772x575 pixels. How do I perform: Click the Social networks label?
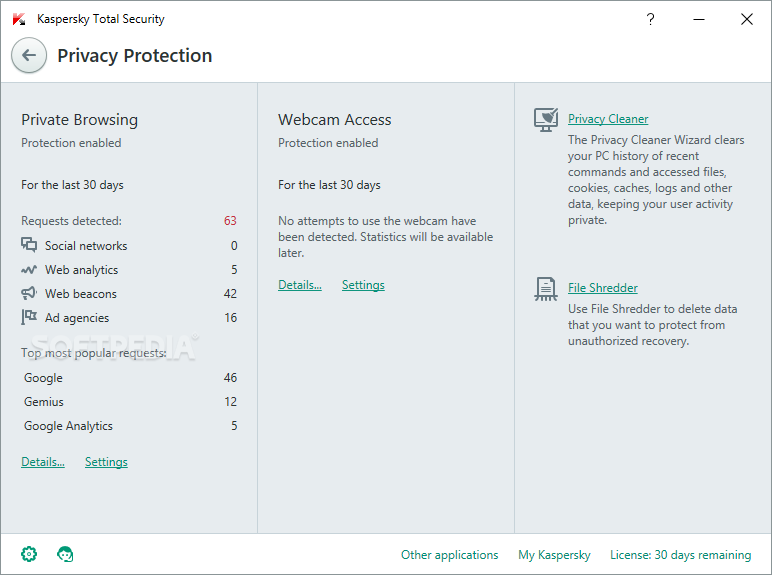(86, 246)
